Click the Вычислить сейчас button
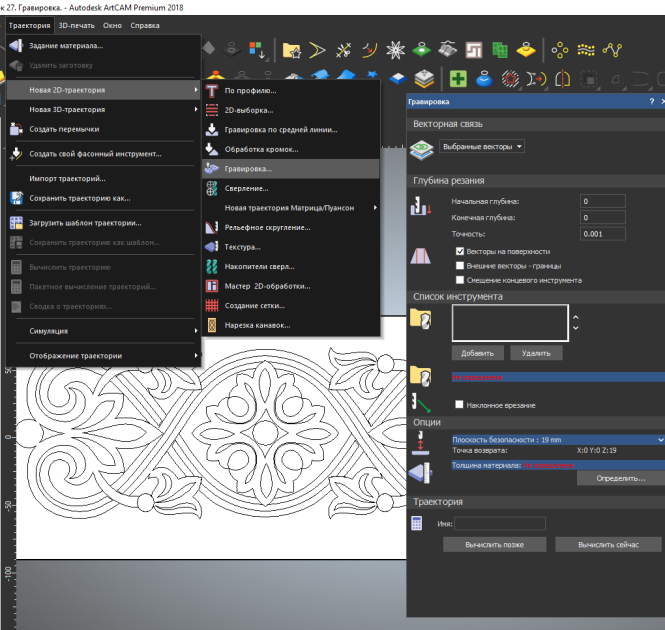The width and height of the screenshot is (665, 630). [608, 545]
